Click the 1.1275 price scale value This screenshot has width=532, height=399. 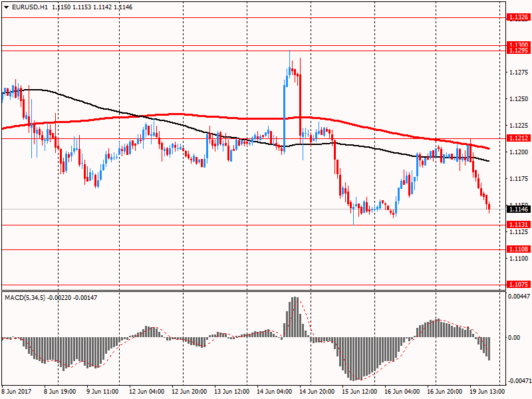[x=519, y=72]
